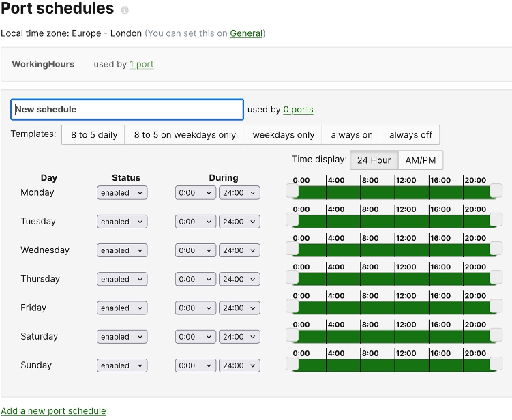Click Sunday timeline end slider handle
The width and height of the screenshot is (512, 420).
click(496, 363)
